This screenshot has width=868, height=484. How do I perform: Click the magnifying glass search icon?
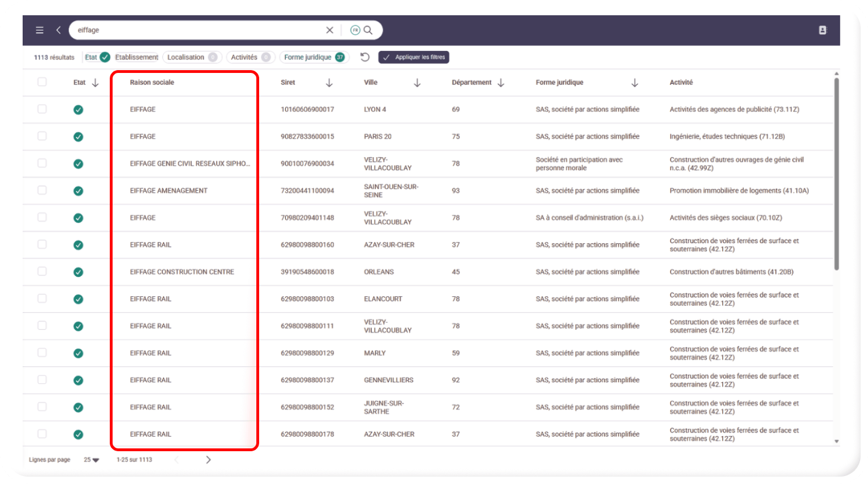pyautogui.click(x=368, y=30)
